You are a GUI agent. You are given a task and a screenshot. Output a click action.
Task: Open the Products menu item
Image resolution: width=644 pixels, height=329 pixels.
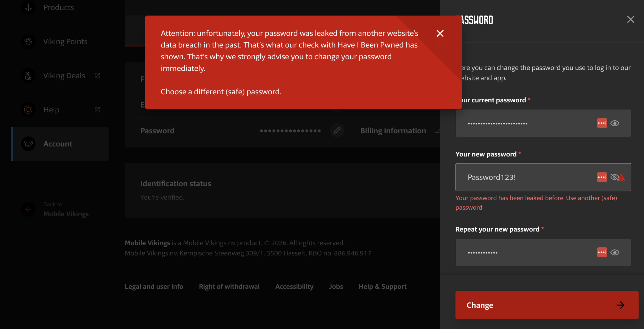58,7
